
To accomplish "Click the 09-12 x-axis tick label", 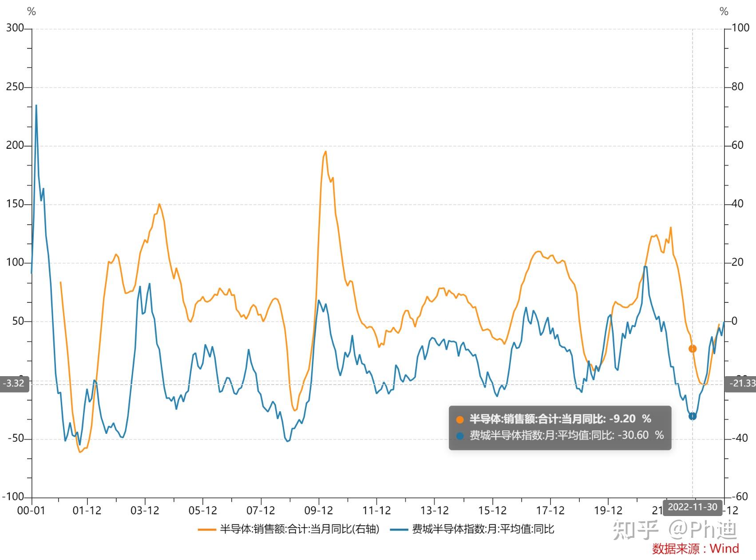I will click(318, 511).
